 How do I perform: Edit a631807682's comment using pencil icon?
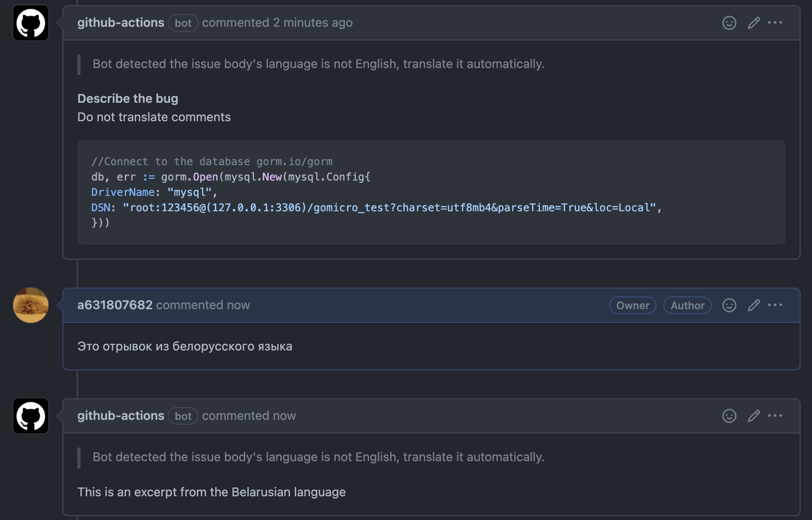(754, 305)
